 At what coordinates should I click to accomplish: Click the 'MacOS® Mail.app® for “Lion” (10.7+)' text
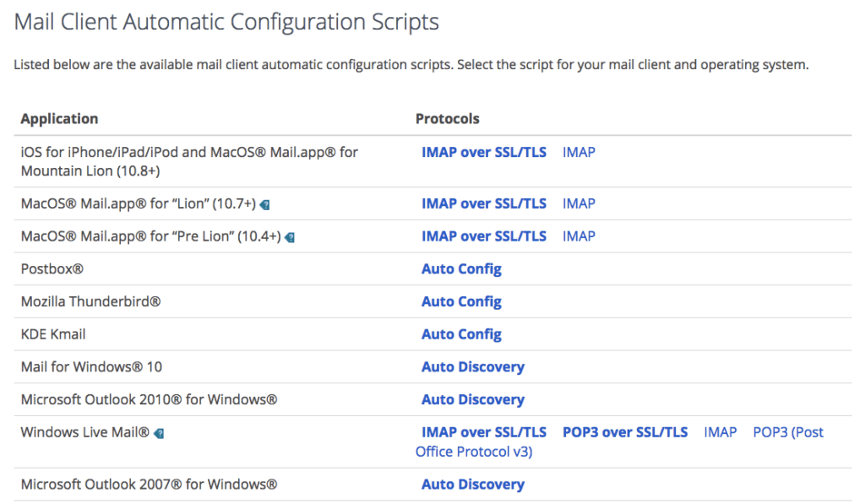coord(139,204)
